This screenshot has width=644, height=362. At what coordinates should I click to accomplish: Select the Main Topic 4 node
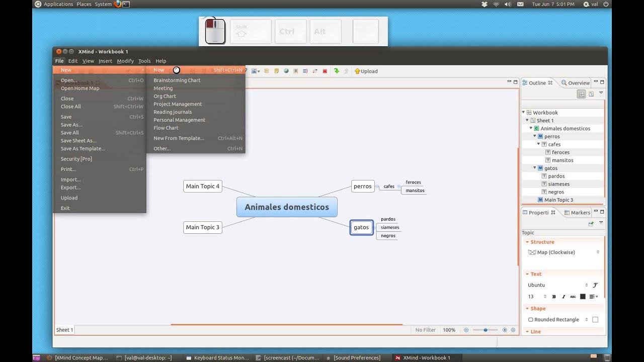click(x=203, y=186)
